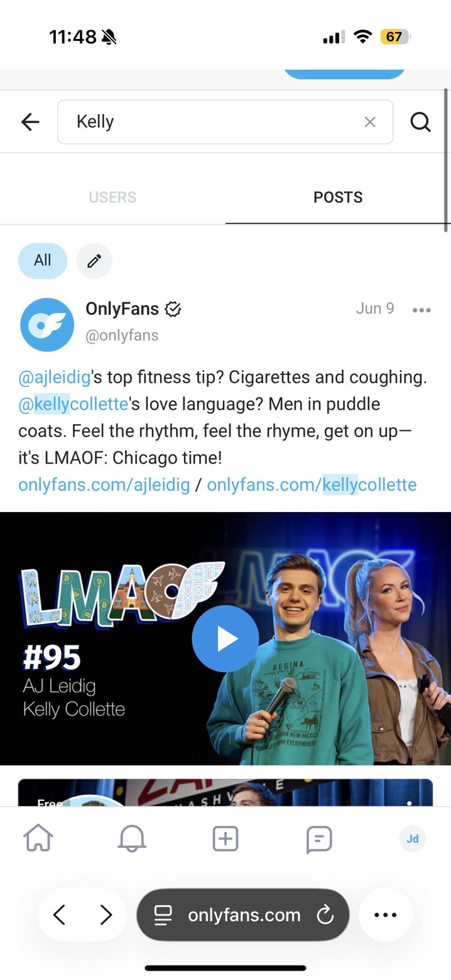
Task: Open the messages chat icon
Action: pyautogui.click(x=319, y=839)
